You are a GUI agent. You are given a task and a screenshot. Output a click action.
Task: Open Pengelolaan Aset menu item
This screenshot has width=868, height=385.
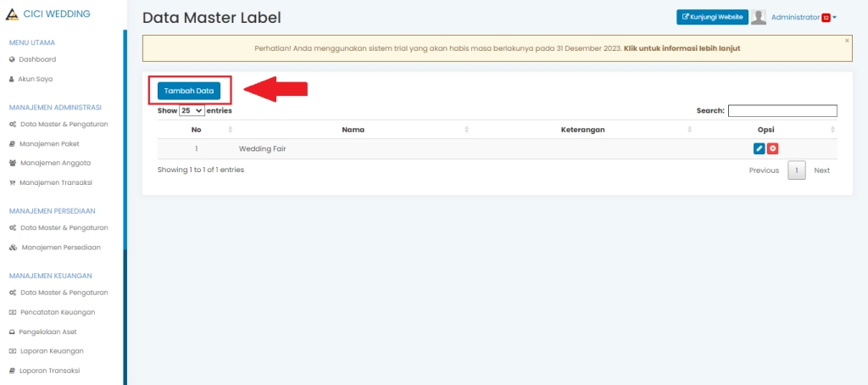(x=47, y=332)
